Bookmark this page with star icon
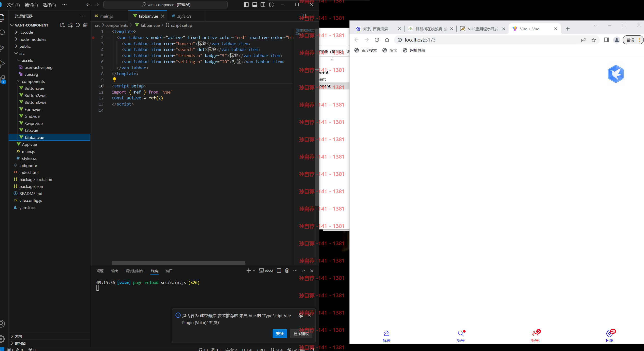644x351 pixels. (594, 40)
